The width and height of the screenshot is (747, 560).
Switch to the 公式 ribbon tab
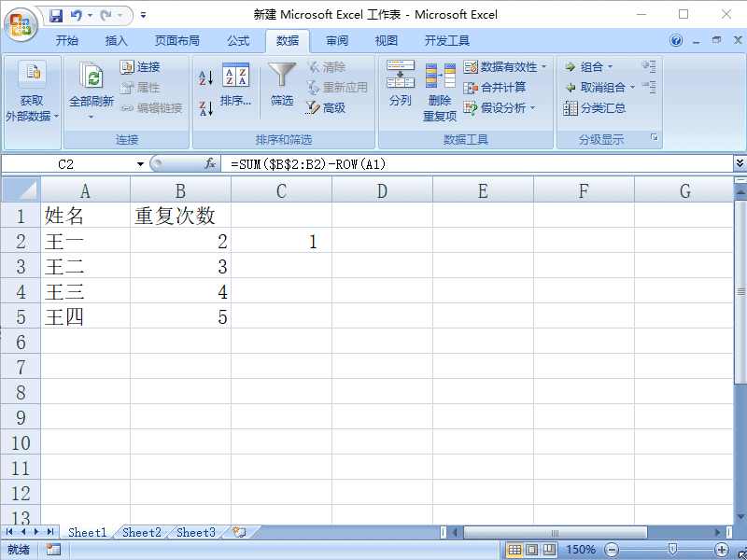point(238,40)
